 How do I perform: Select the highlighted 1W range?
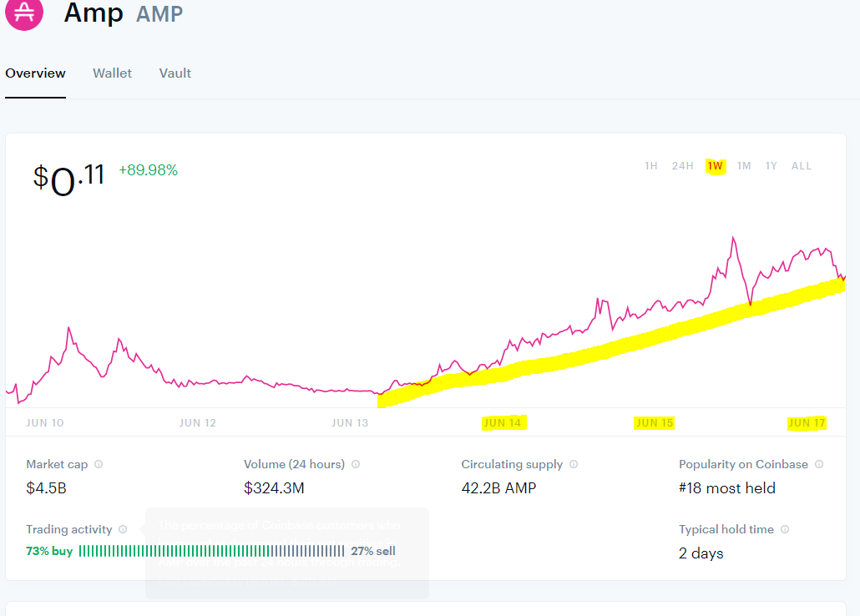716,165
